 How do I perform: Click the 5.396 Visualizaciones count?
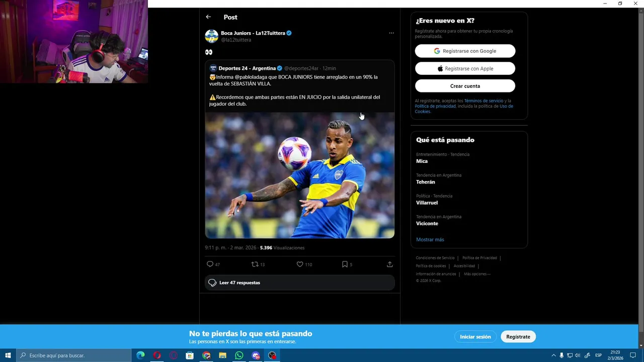point(282,248)
